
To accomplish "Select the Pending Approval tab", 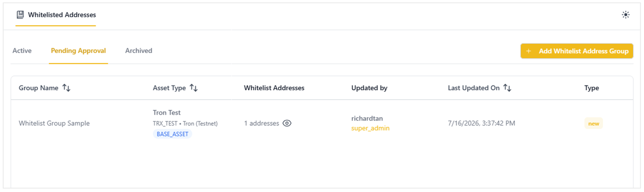I will (x=78, y=51).
